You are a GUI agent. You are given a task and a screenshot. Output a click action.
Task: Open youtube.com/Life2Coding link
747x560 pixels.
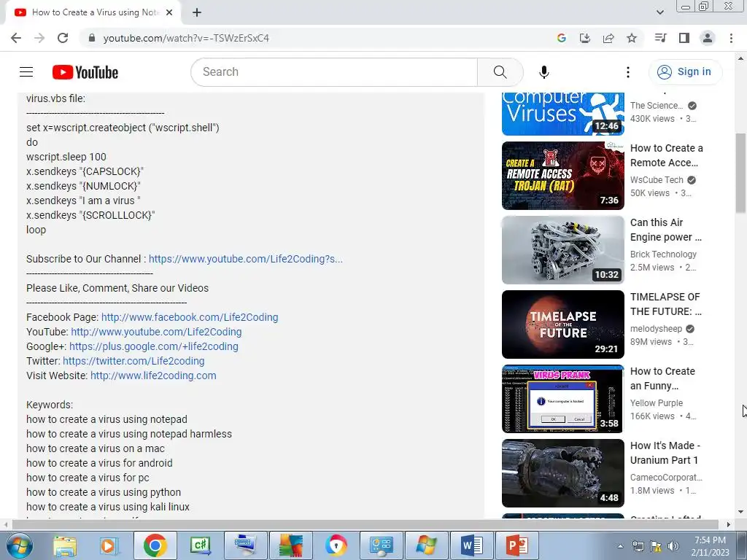tap(156, 332)
